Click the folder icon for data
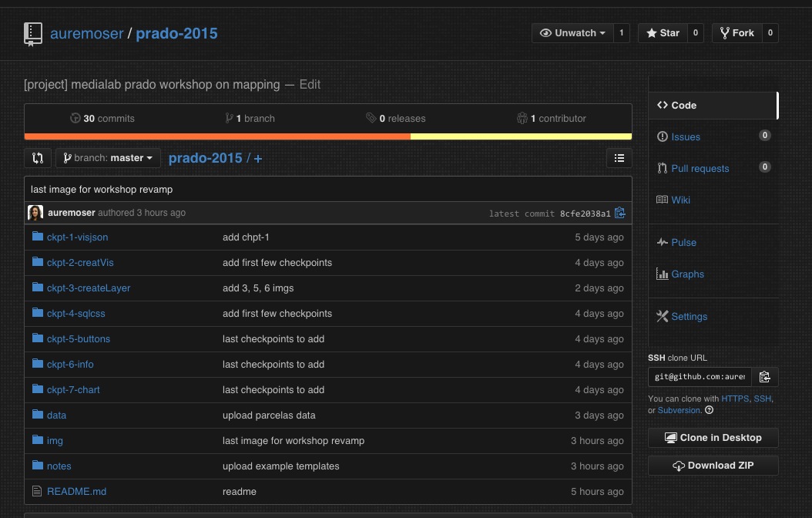Viewport: 812px width, 518px height. [x=37, y=415]
